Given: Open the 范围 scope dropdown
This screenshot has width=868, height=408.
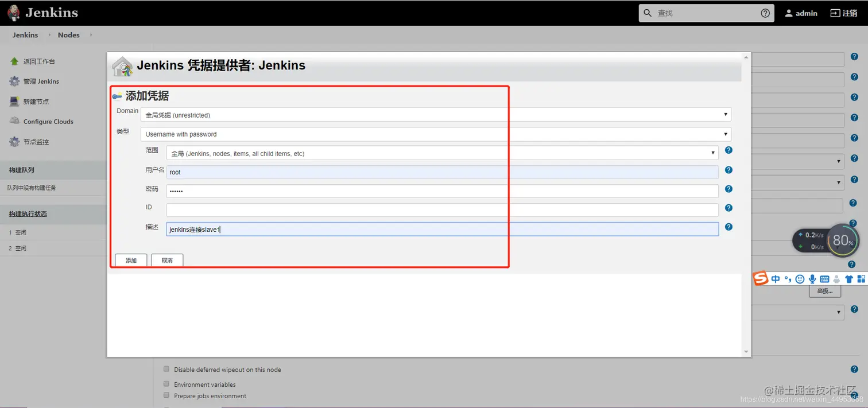Looking at the screenshot, I should [443, 153].
